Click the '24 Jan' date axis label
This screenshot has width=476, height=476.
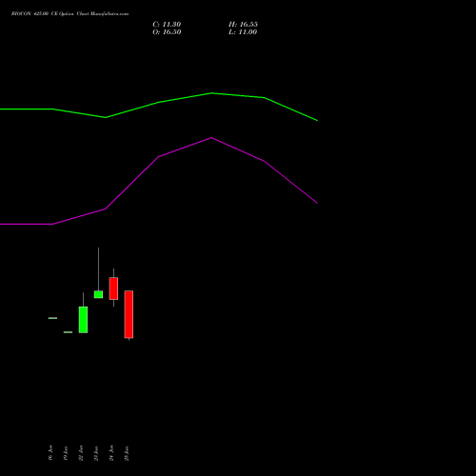point(111,453)
